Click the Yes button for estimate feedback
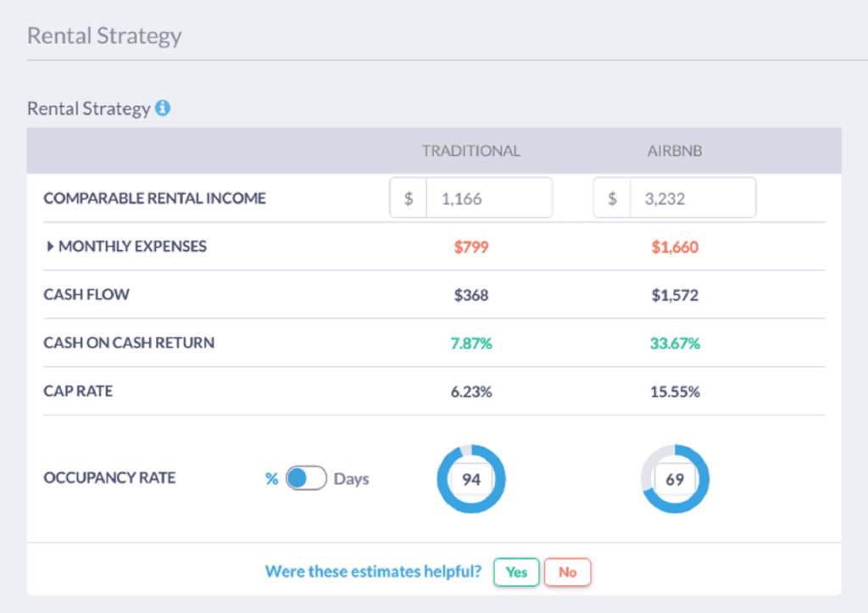The image size is (868, 613). point(516,572)
